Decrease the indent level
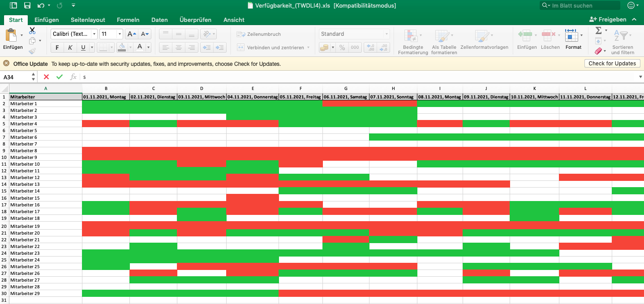Screen dimensions: 644x304 (x=207, y=47)
